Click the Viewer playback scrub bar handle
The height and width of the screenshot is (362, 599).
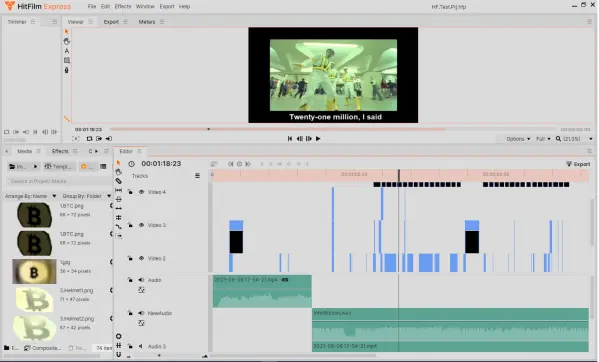click(x=209, y=129)
